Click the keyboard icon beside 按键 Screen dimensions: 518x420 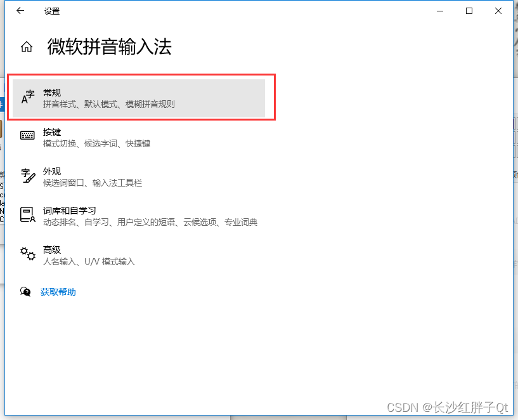coord(26,135)
